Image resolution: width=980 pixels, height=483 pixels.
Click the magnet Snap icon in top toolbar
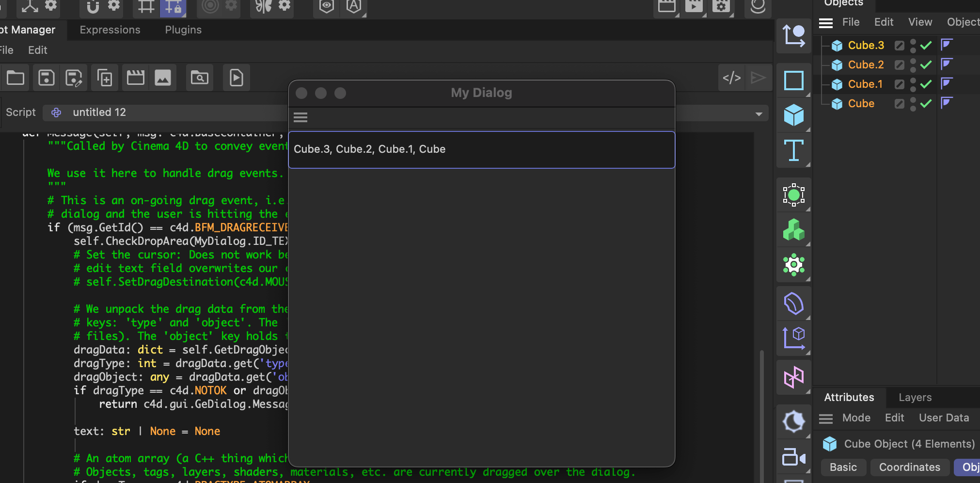(93, 6)
